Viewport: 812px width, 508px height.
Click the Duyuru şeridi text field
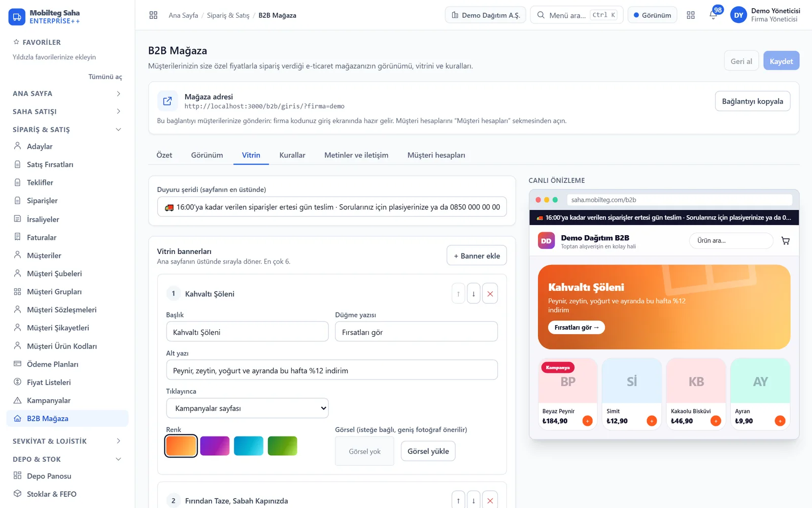point(332,207)
